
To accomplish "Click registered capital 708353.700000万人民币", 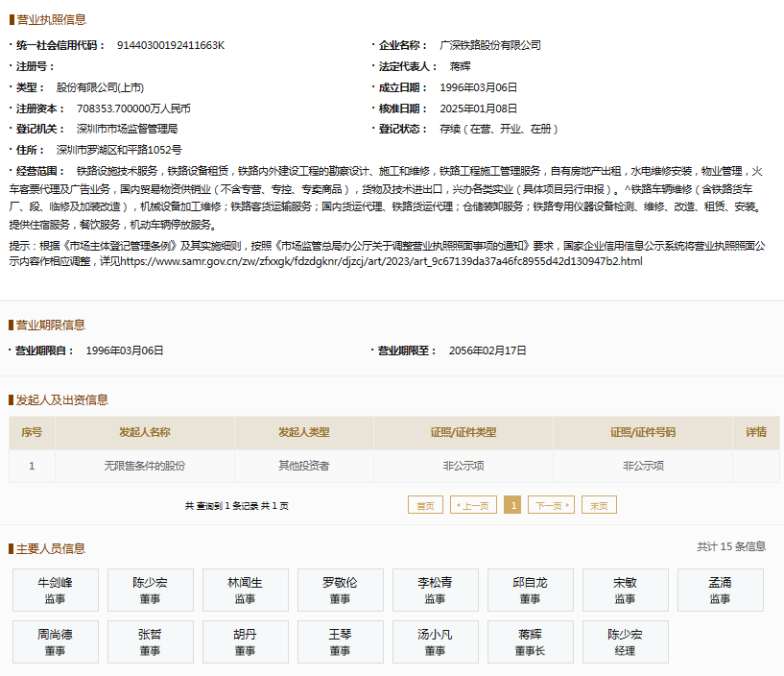I will [133, 109].
